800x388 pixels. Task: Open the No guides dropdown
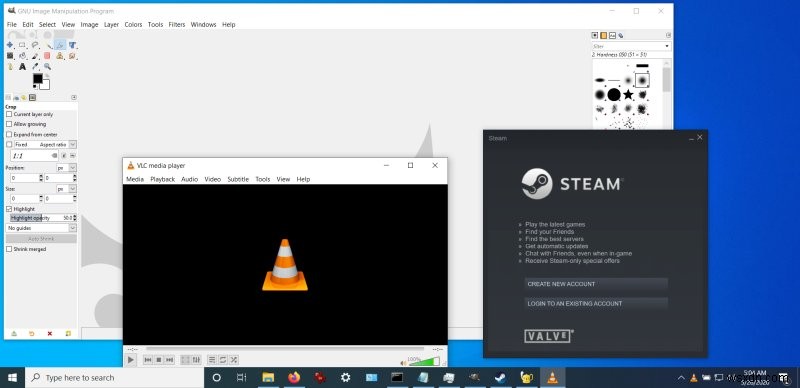(41, 228)
